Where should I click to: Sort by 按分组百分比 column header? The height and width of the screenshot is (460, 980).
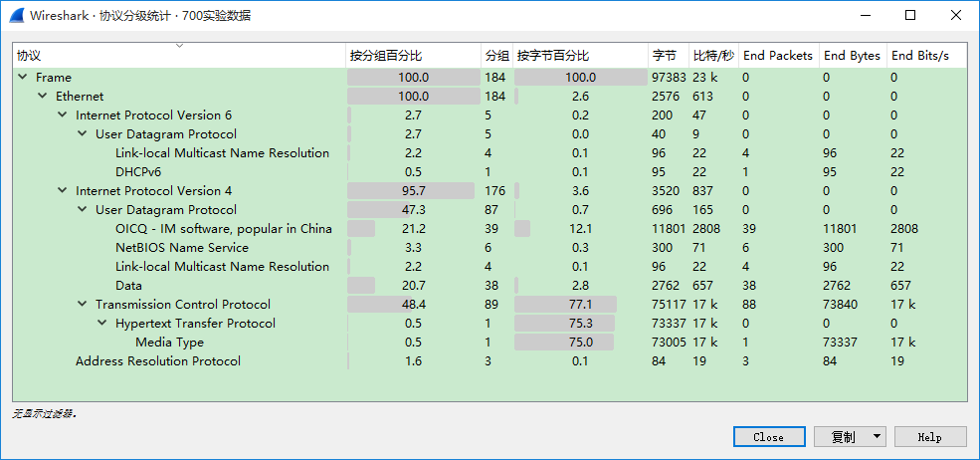414,55
